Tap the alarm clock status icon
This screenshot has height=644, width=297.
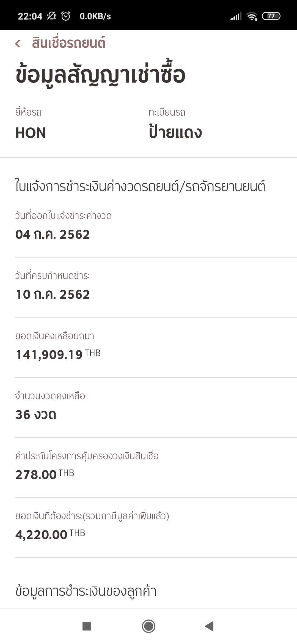pyautogui.click(x=66, y=16)
